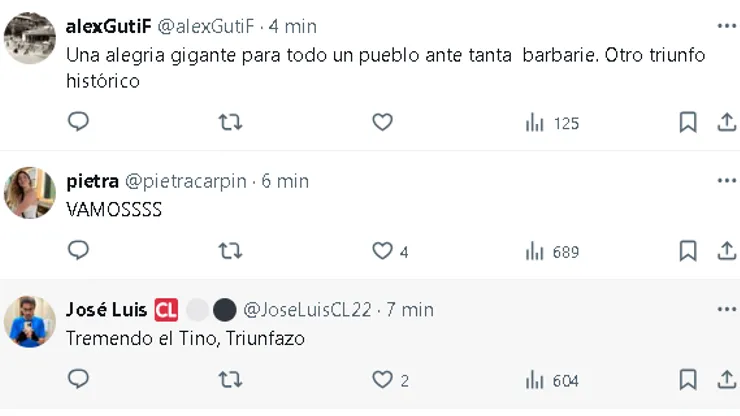Reply to José Luis's tweet

click(x=78, y=379)
